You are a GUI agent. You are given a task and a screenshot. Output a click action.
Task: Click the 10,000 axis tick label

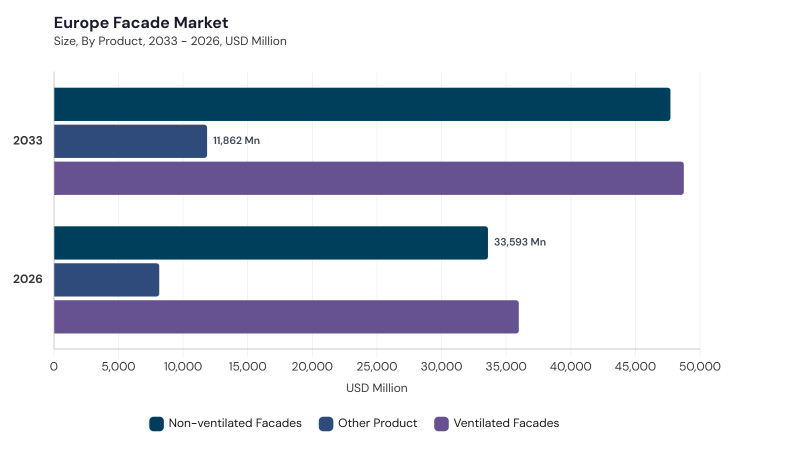tap(183, 367)
